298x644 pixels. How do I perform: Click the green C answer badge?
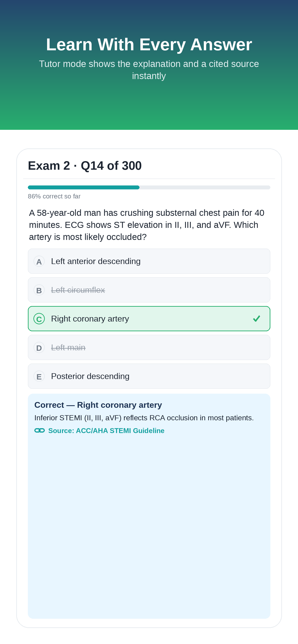click(39, 319)
